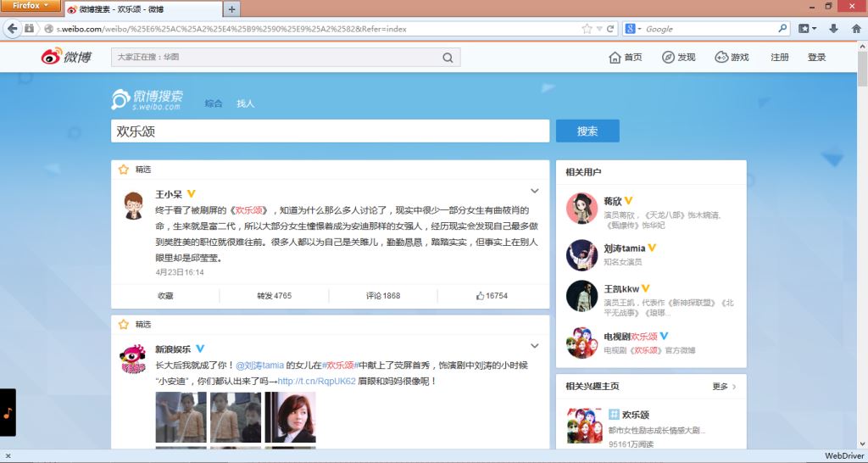
Task: Open 首页 home link
Action: pyautogui.click(x=626, y=57)
